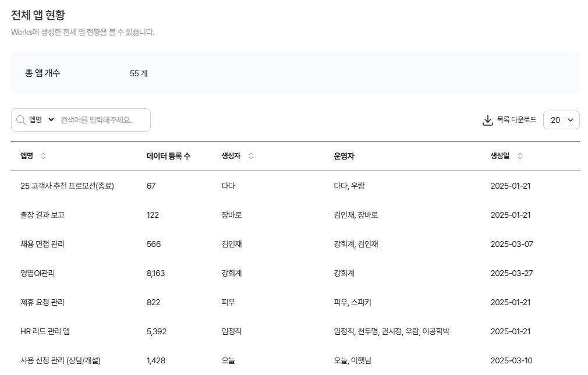Select the 제휴 요청 관리 app

(42, 302)
